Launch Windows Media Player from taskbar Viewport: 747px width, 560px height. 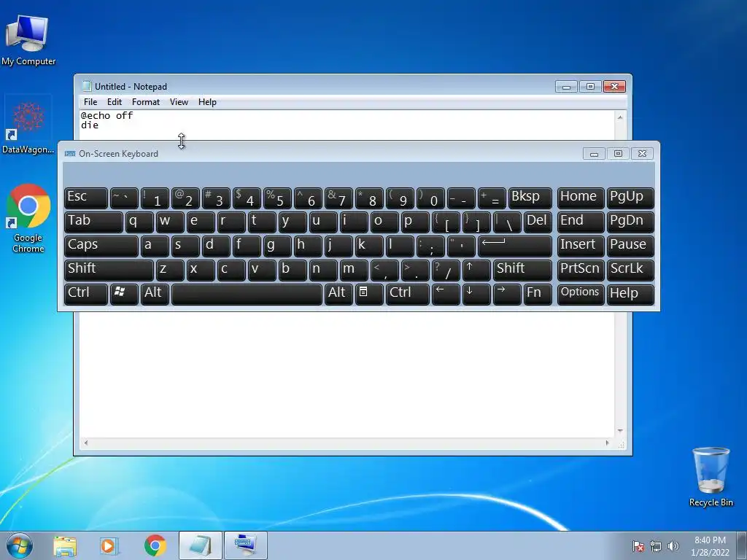[109, 546]
